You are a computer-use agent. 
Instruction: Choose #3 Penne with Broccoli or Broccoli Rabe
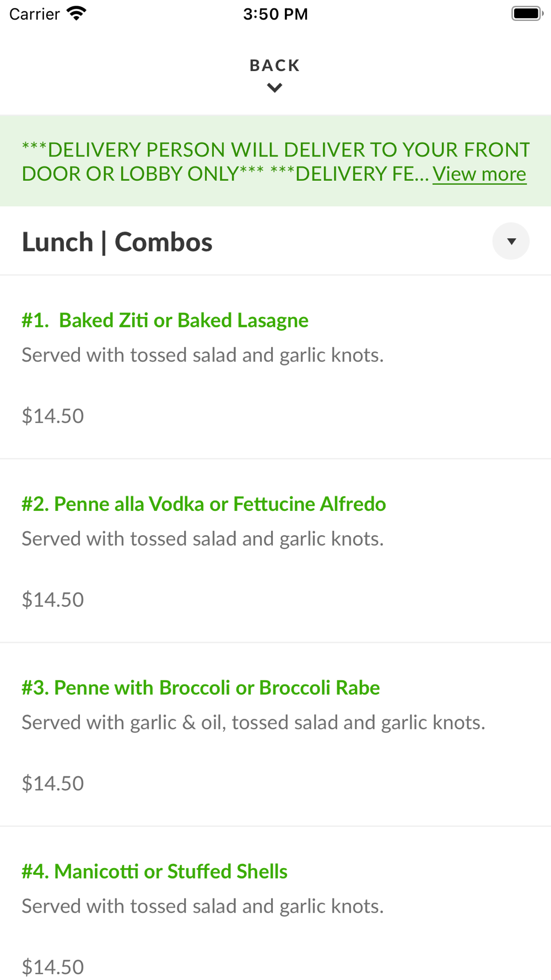pos(201,687)
